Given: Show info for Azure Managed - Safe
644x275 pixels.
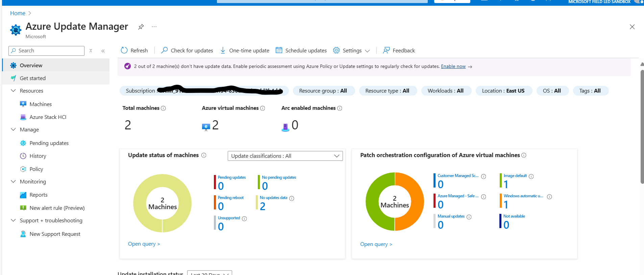Looking at the screenshot, I should pyautogui.click(x=484, y=197).
